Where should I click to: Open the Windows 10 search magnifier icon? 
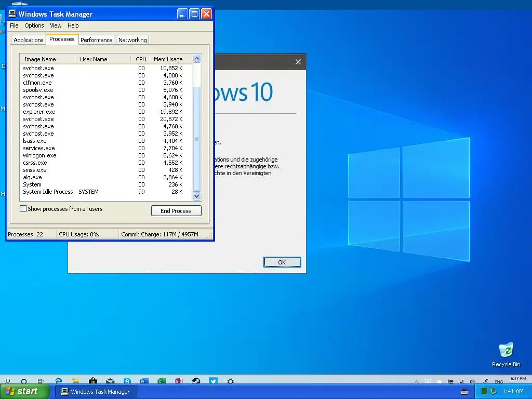pyautogui.click(x=7, y=381)
